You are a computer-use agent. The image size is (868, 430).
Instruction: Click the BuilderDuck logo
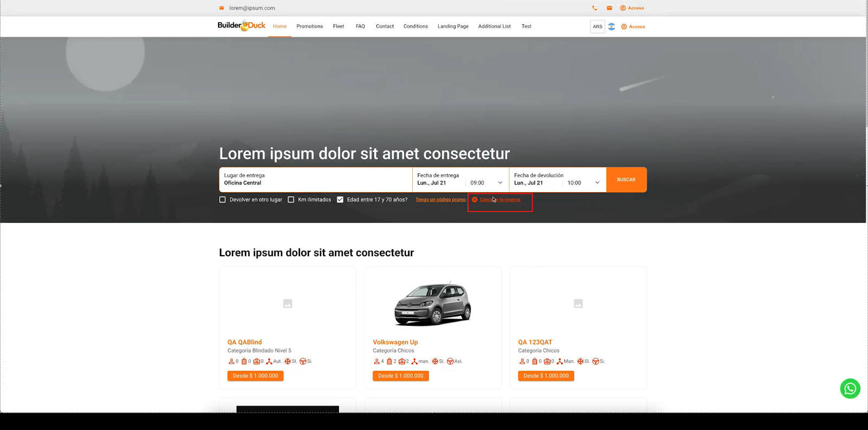click(x=241, y=26)
